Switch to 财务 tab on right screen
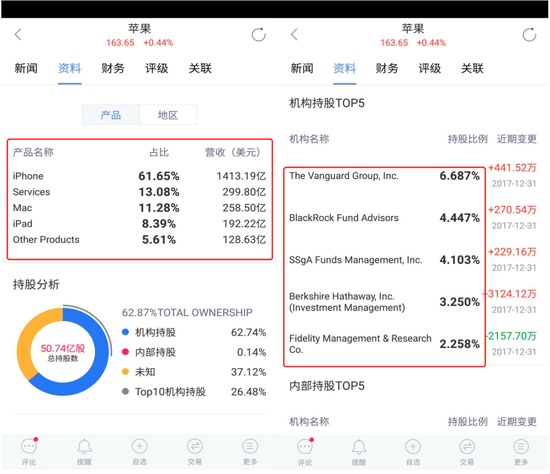This screenshot has height=474, width=550. pos(387,68)
